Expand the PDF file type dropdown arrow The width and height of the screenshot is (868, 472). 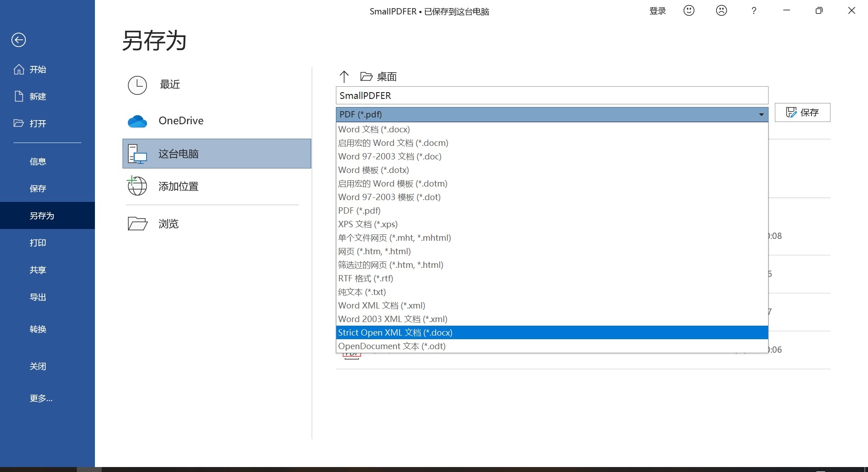(x=761, y=115)
